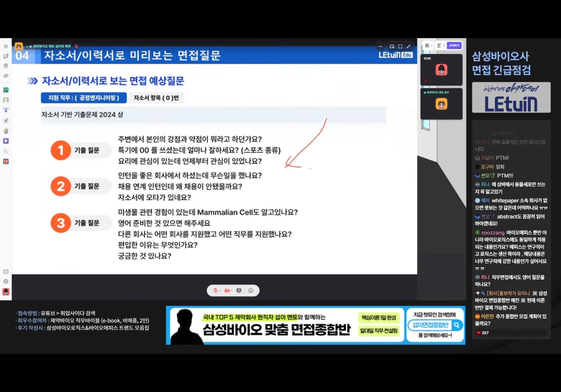Open the three-dot more options on shared screen
Image resolution: width=561 pixels, height=392 pixels.
(x=380, y=46)
